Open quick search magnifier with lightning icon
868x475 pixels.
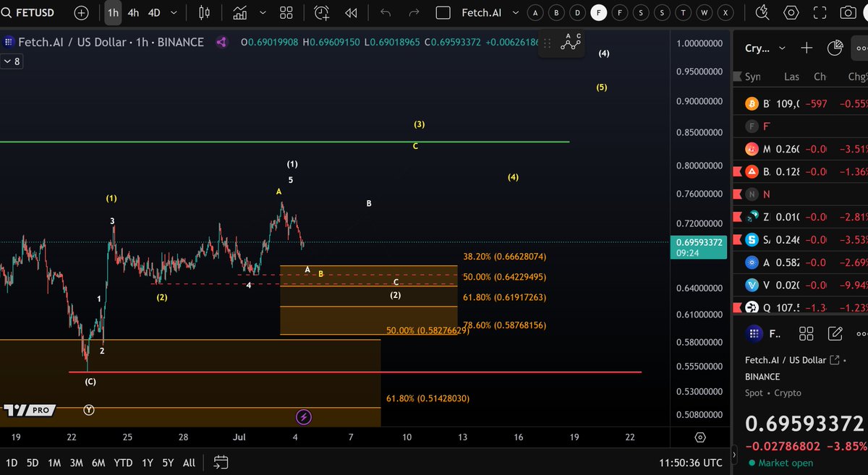[x=762, y=12]
